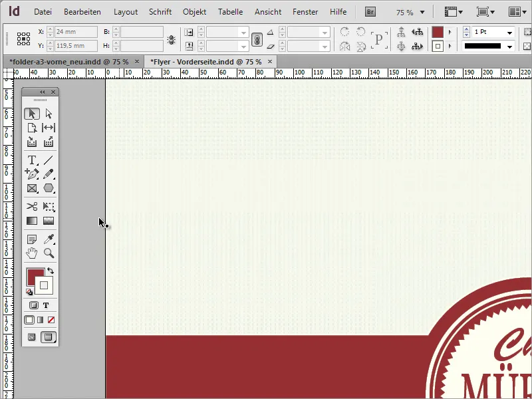Select the Zoom magnifier tool
The width and height of the screenshot is (532, 399).
[x=49, y=253]
